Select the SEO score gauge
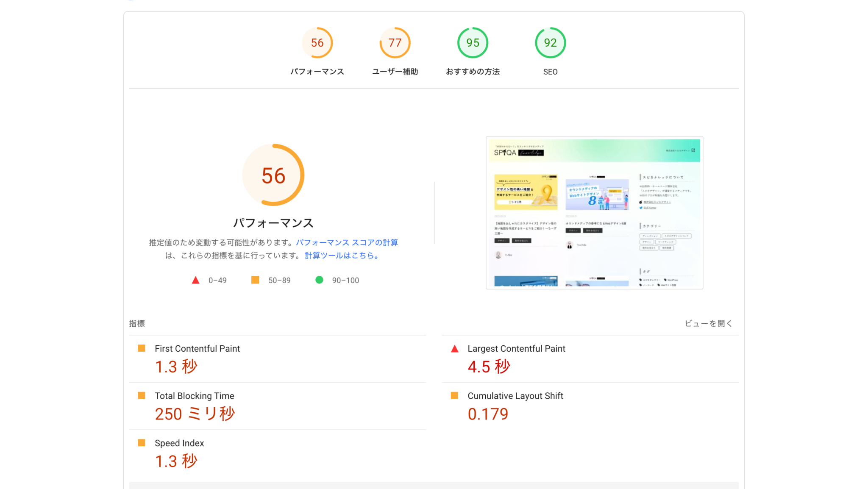 [x=550, y=42]
